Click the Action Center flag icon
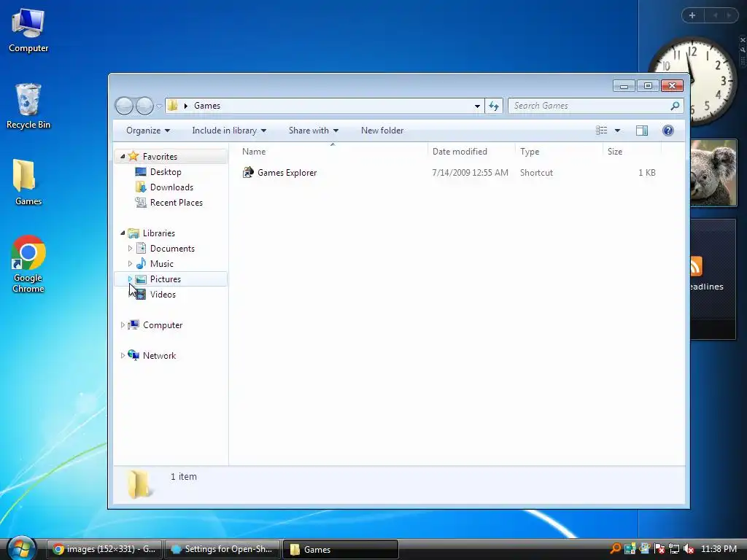 pyautogui.click(x=659, y=549)
